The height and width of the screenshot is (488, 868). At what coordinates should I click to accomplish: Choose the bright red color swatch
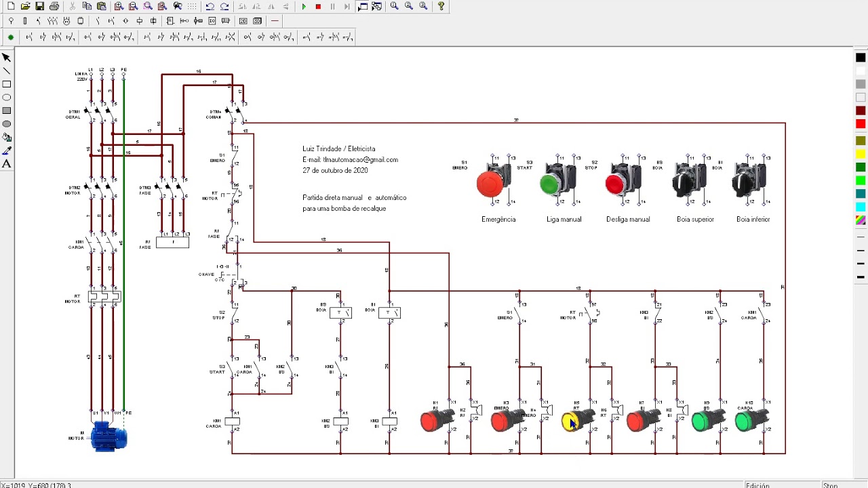[861, 124]
